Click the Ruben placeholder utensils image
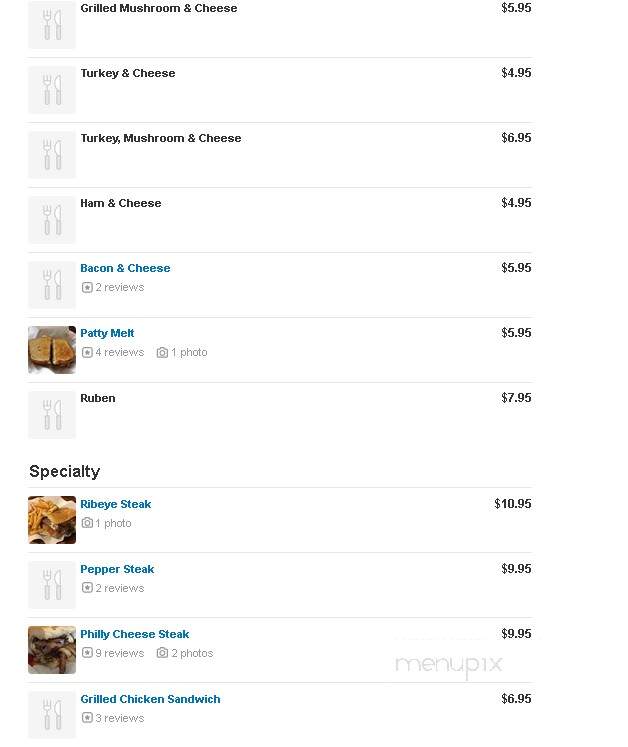Viewport: 628px width, 747px height. tap(52, 415)
